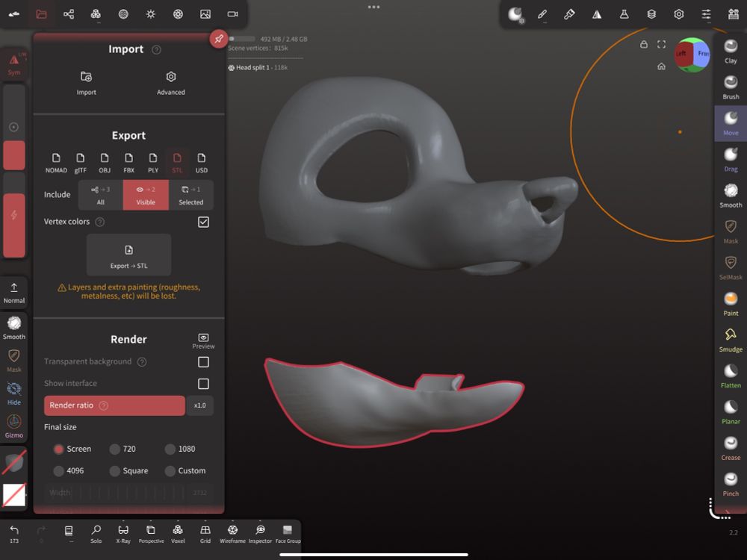747x560 pixels.
Task: Select the Custom final size option
Action: click(185, 471)
